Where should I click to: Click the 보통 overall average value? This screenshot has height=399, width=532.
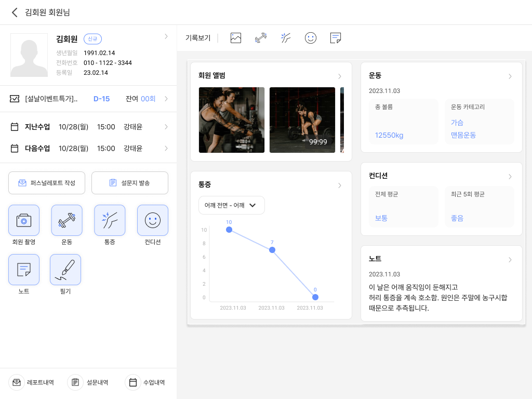381,218
